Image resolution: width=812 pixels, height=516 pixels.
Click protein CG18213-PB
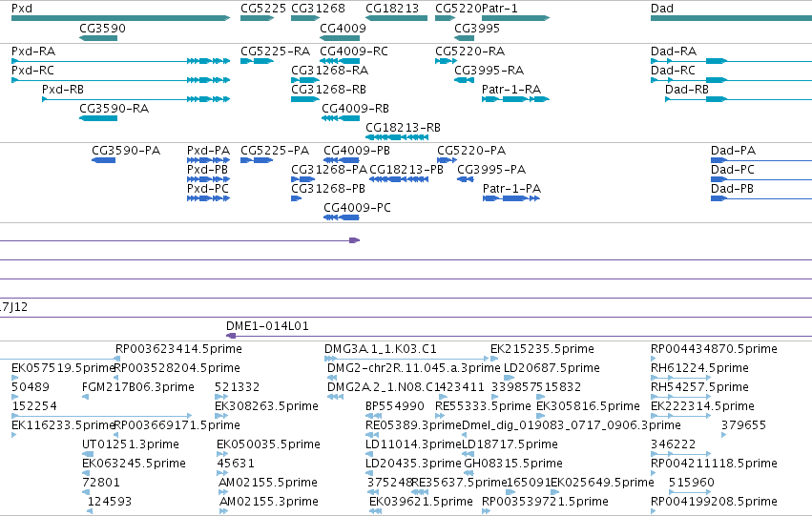tap(406, 170)
